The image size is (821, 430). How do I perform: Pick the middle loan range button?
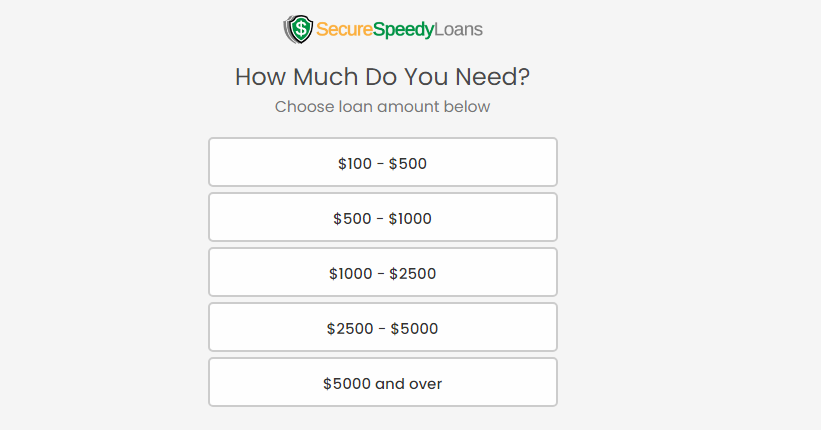(383, 272)
